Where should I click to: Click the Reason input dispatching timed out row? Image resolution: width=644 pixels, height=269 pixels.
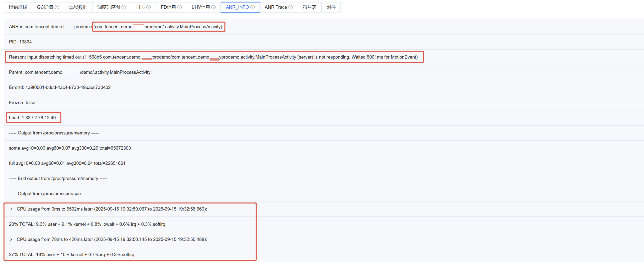213,57
